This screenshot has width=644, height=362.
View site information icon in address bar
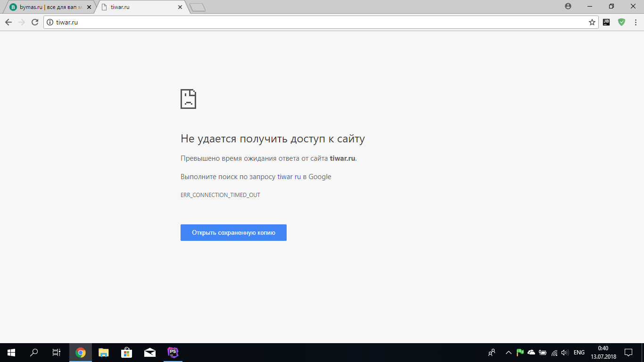pyautogui.click(x=50, y=22)
